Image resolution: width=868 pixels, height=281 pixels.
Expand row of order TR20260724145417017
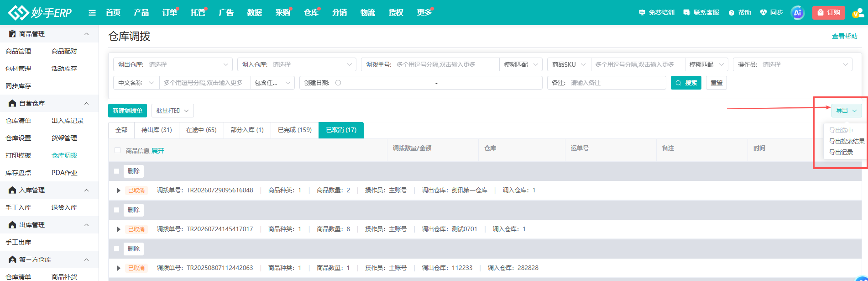(x=118, y=229)
